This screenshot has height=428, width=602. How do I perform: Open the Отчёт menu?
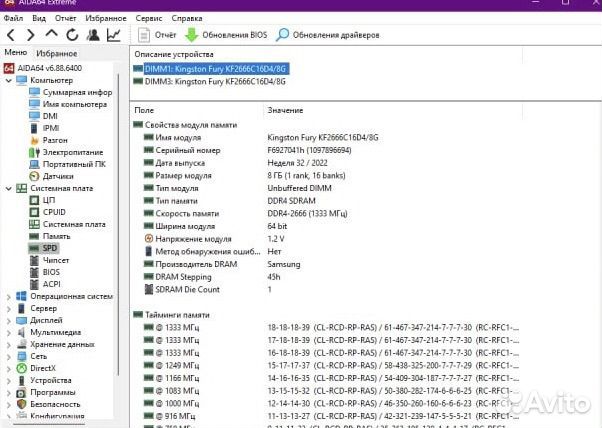pos(65,18)
